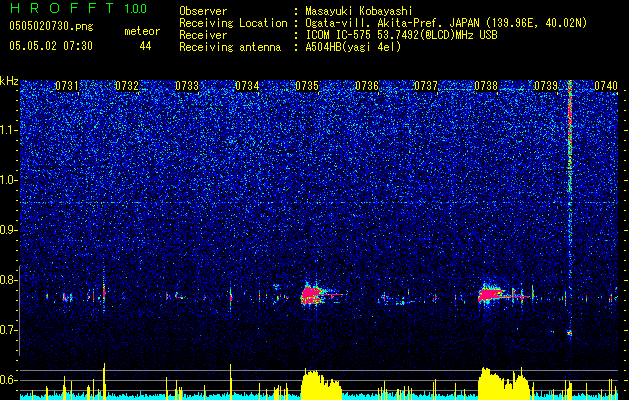Image resolution: width=629 pixels, height=400 pixels.
Task: Click the 0731 time marker
Action: (67, 86)
